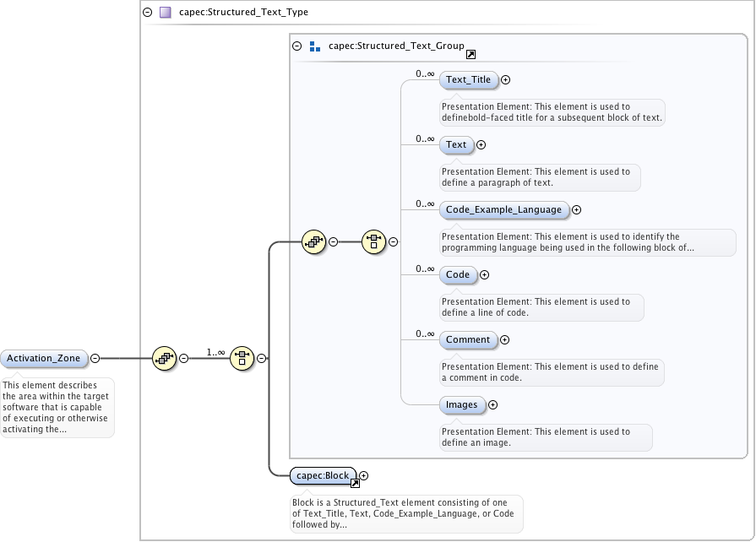Click the choice icon inside Structured_Text_Group
The width and height of the screenshot is (756, 542).
(x=373, y=241)
